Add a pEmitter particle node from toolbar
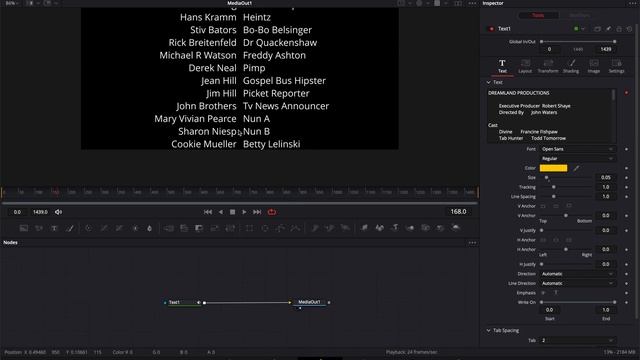 (314, 228)
